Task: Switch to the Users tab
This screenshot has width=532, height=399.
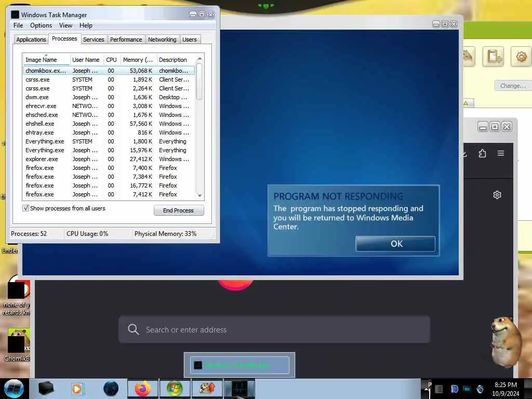Action: [189, 39]
